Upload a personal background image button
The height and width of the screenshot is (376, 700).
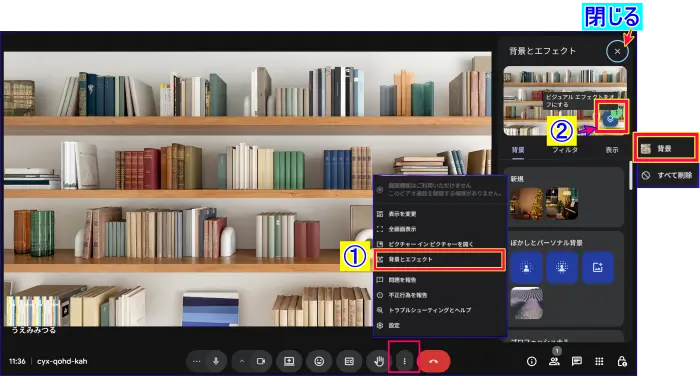pyautogui.click(x=597, y=267)
